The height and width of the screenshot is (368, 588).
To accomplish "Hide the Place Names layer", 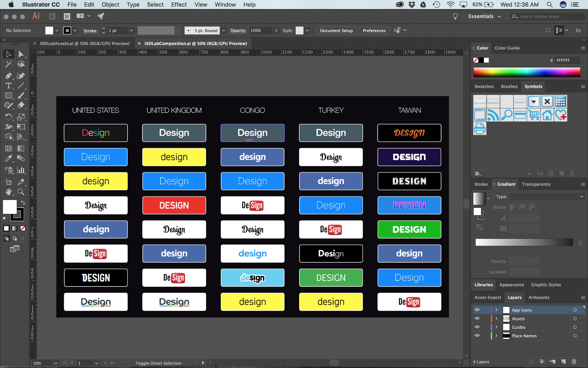I will pyautogui.click(x=477, y=336).
